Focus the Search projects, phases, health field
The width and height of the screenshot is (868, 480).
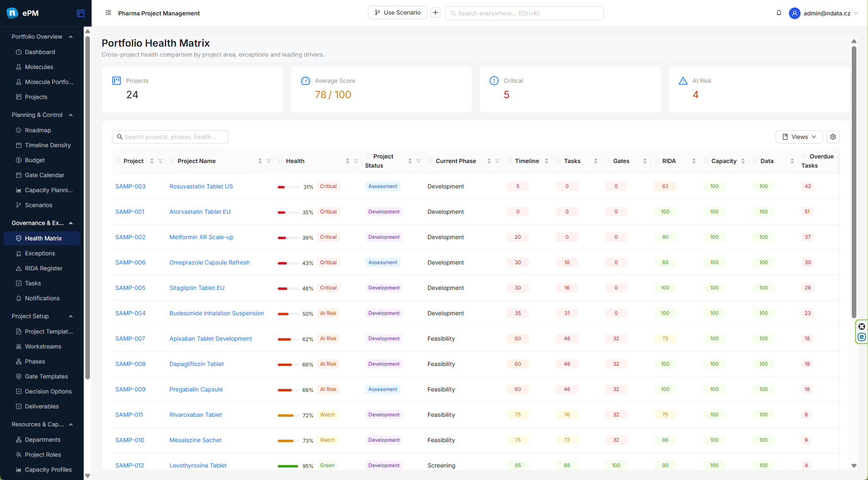(170, 137)
